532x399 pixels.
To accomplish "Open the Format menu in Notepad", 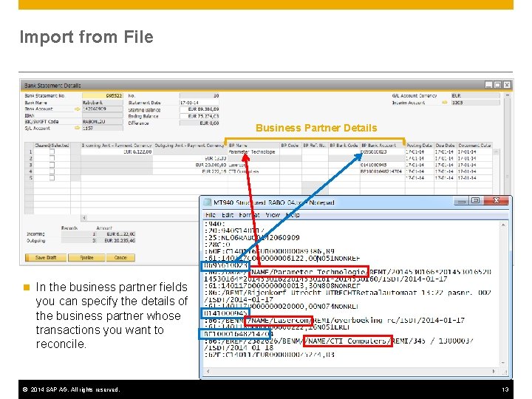I will point(249,215).
